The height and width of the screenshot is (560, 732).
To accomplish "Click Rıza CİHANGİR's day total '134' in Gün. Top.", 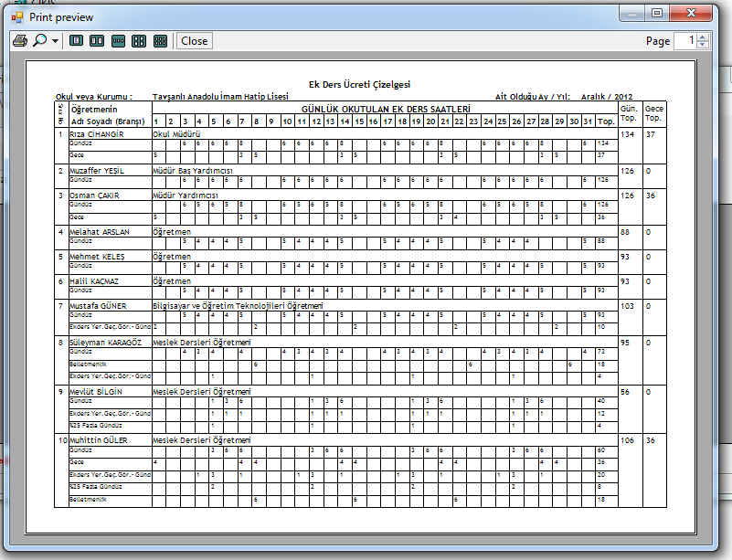I will [x=628, y=134].
